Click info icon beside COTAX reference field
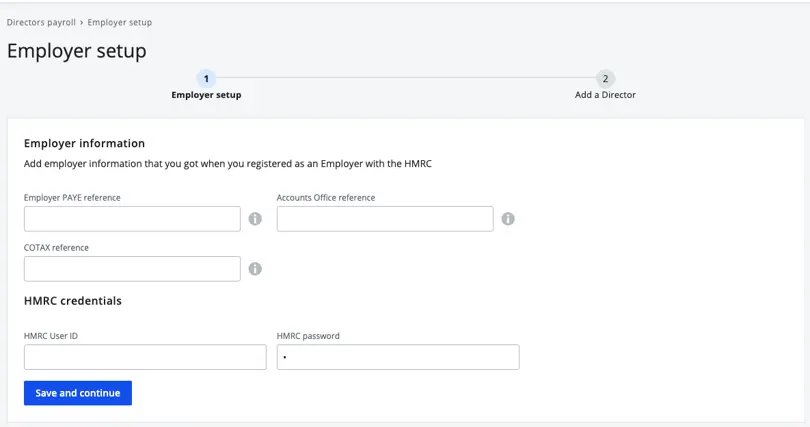 click(255, 269)
